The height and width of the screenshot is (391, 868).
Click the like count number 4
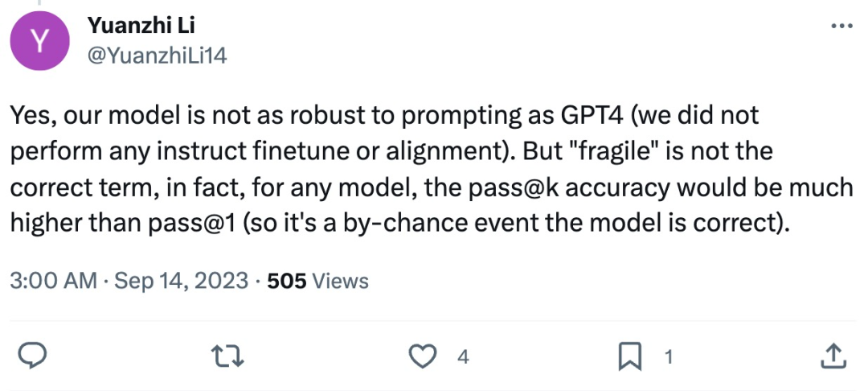(463, 357)
